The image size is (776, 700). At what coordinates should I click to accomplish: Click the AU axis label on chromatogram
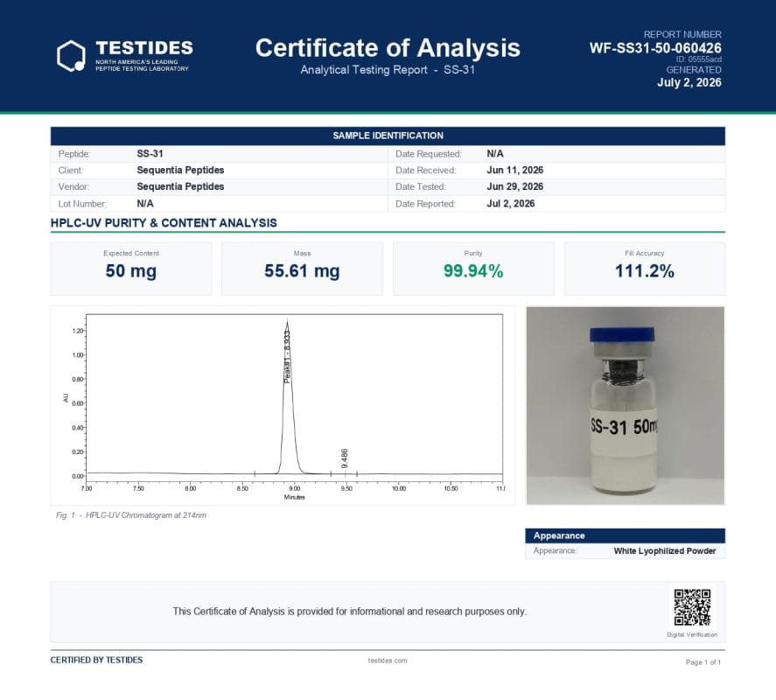66,398
